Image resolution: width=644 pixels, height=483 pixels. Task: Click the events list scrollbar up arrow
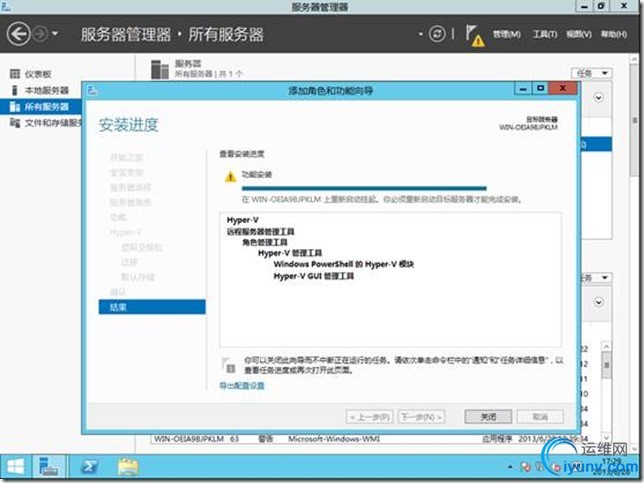pyautogui.click(x=606, y=347)
